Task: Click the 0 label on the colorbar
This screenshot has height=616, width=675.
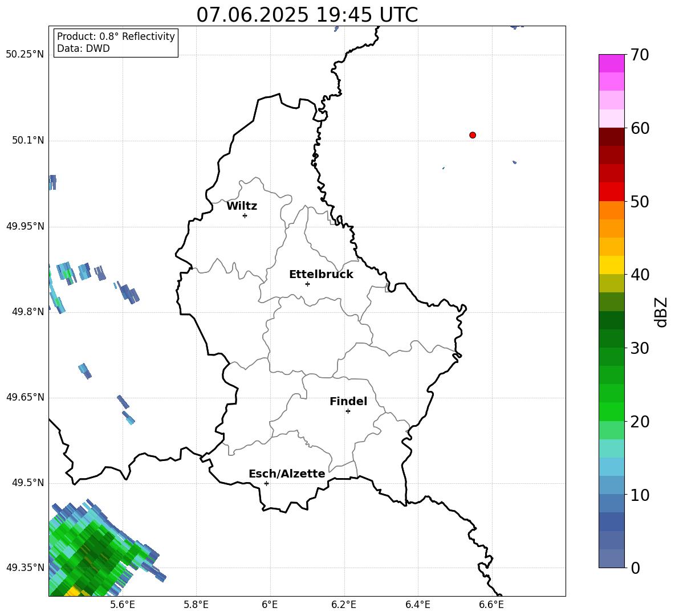Action: point(635,568)
